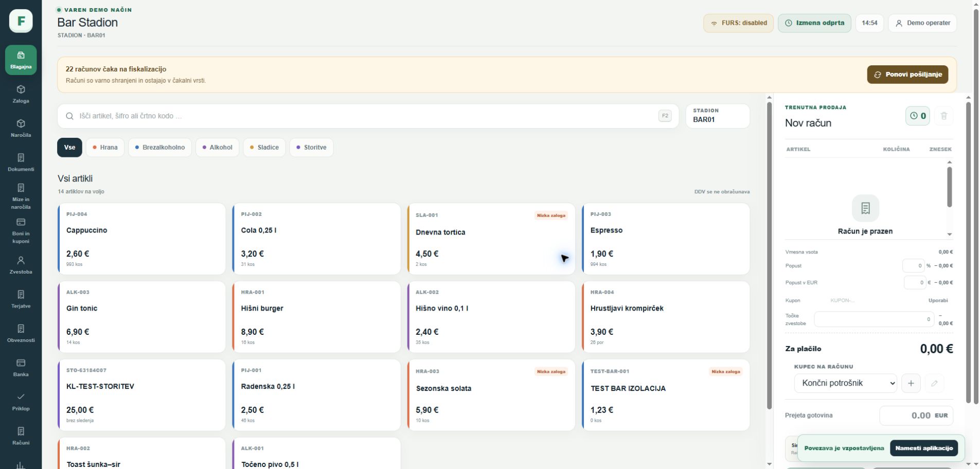Focus the Popust v EUR input
The width and height of the screenshot is (980, 469).
click(915, 282)
